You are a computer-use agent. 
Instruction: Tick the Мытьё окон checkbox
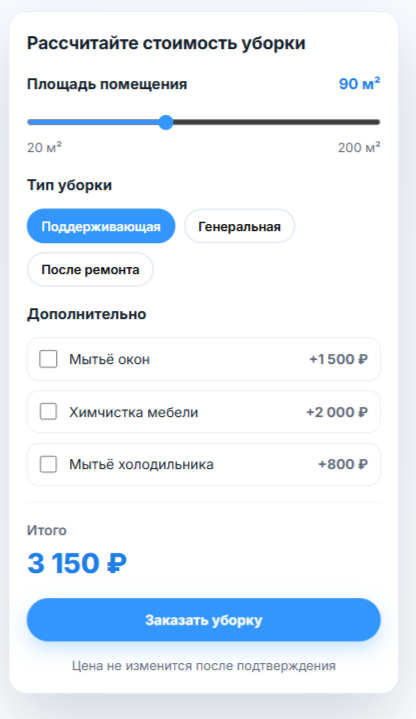[48, 359]
